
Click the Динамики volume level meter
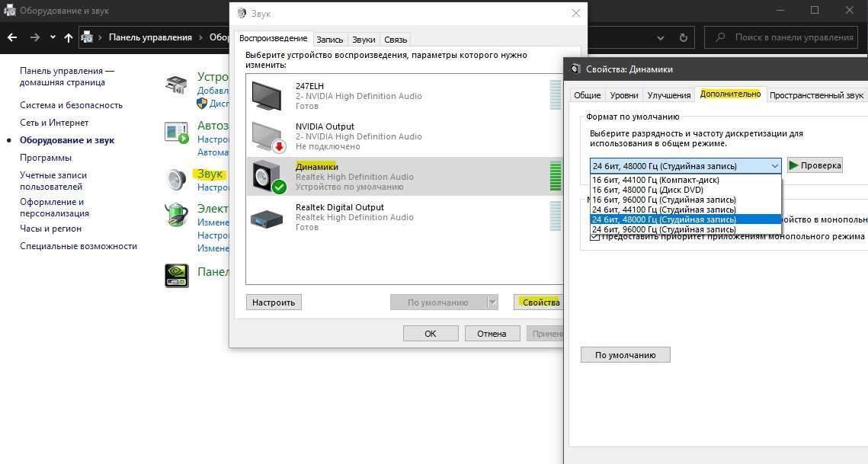pos(555,176)
